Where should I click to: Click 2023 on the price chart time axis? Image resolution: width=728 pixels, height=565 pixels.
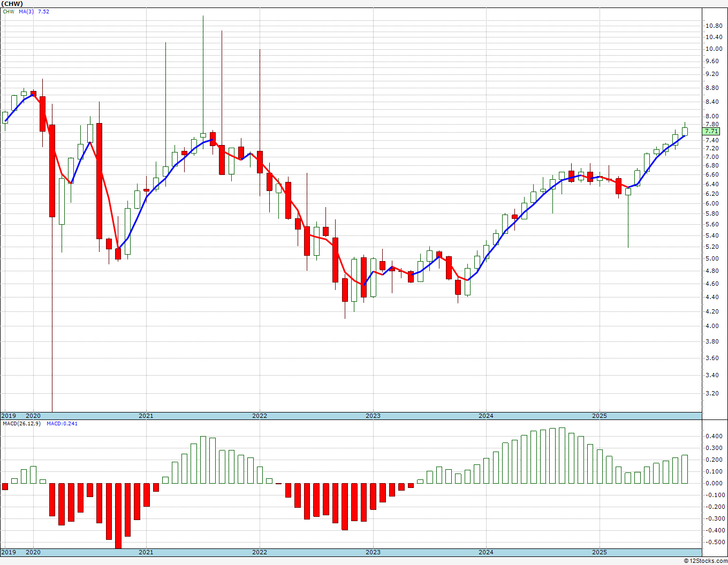click(x=373, y=416)
